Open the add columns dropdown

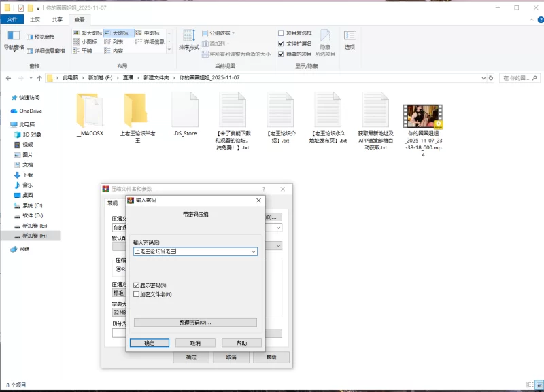pyautogui.click(x=216, y=43)
